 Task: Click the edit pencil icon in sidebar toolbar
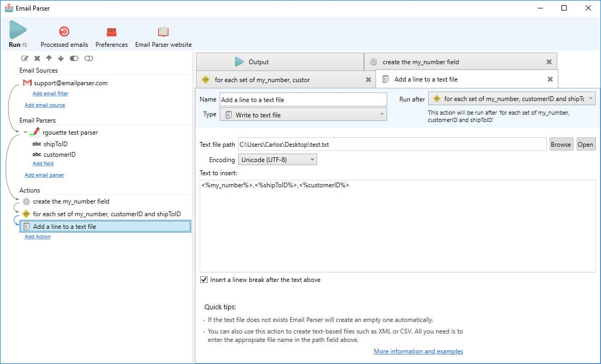point(25,58)
